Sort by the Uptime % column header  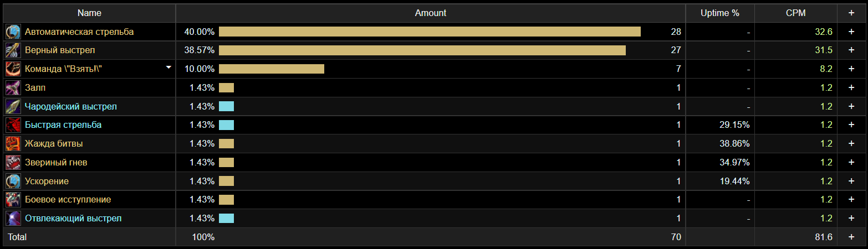point(719,13)
